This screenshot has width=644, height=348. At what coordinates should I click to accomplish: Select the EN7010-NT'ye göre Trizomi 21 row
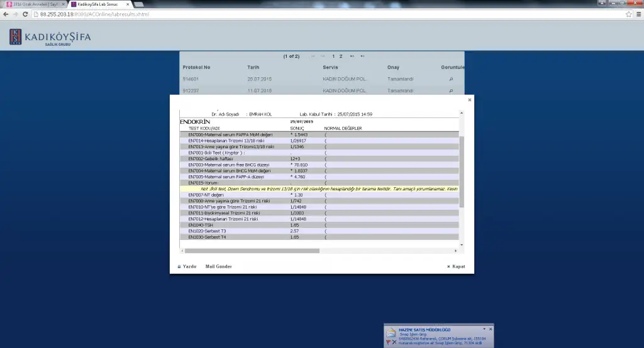tap(319, 207)
